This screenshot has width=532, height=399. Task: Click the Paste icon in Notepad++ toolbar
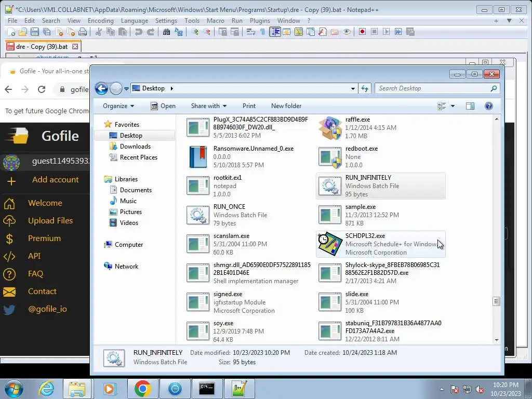pyautogui.click(x=123, y=32)
